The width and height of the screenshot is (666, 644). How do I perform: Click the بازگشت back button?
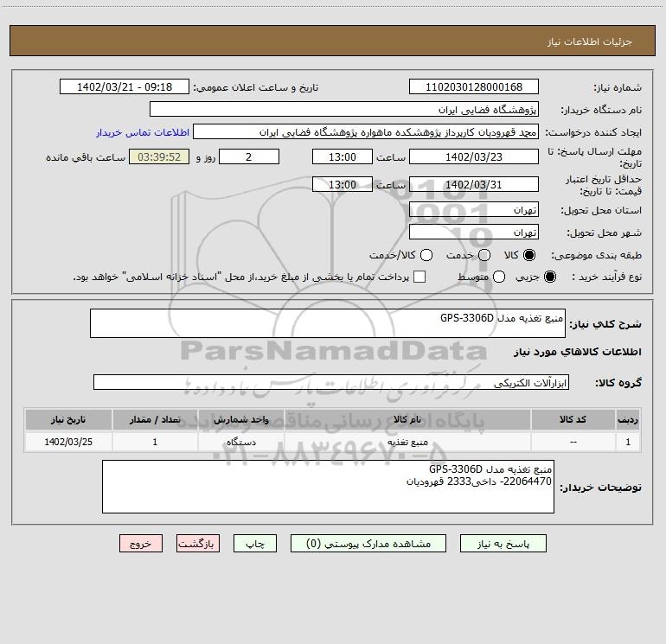[198, 544]
